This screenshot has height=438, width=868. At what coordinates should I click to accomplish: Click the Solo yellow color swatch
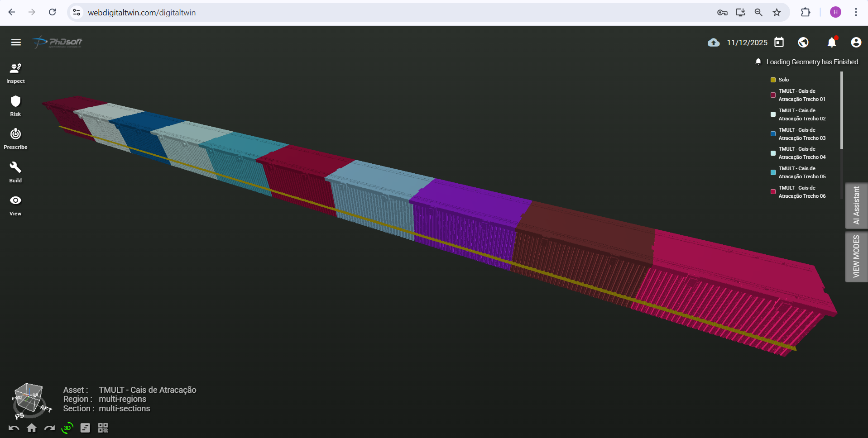773,80
